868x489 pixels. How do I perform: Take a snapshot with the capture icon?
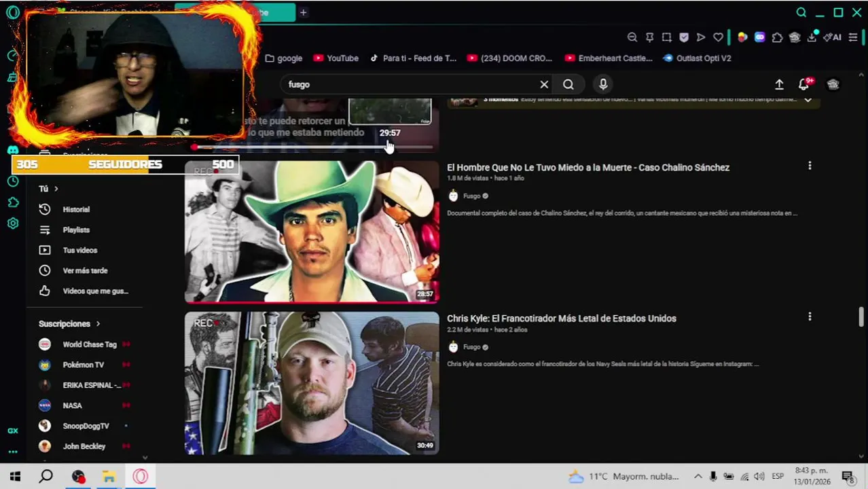pyautogui.click(x=667, y=37)
